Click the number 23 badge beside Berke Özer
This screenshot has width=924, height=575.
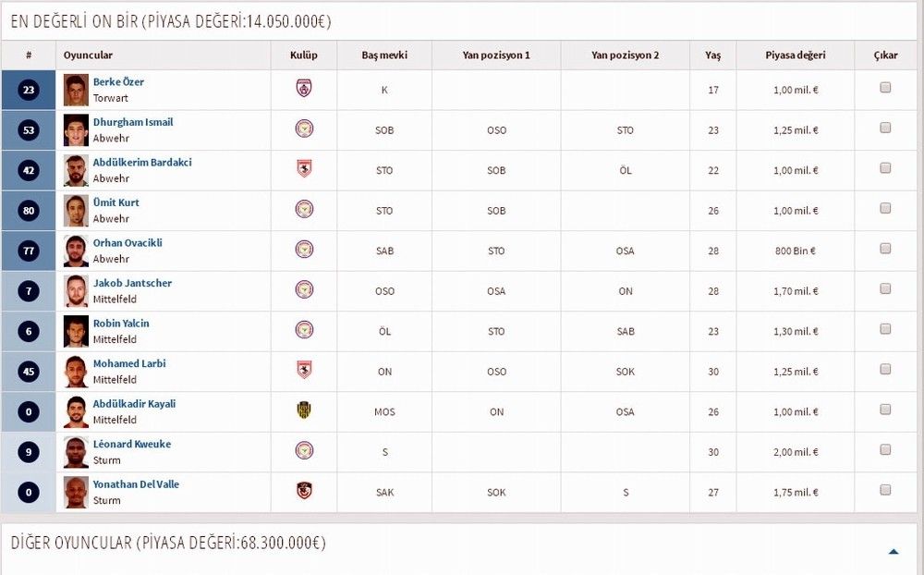tap(29, 91)
